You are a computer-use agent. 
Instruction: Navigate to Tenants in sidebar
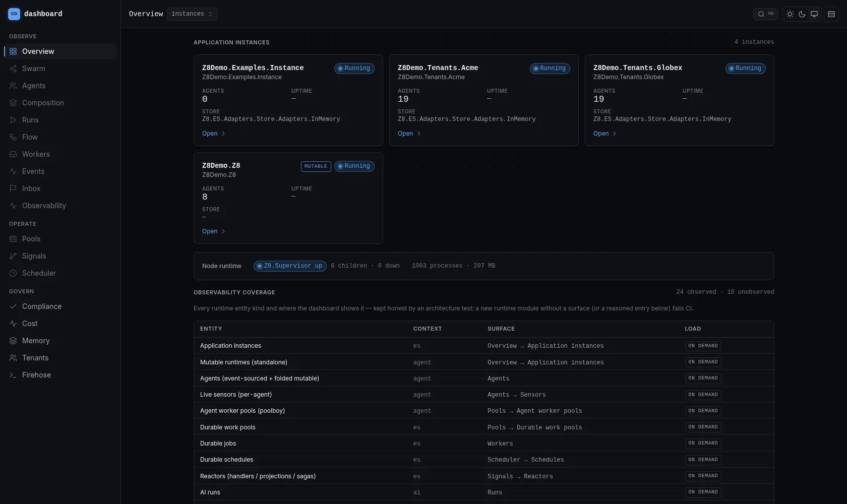(60, 358)
